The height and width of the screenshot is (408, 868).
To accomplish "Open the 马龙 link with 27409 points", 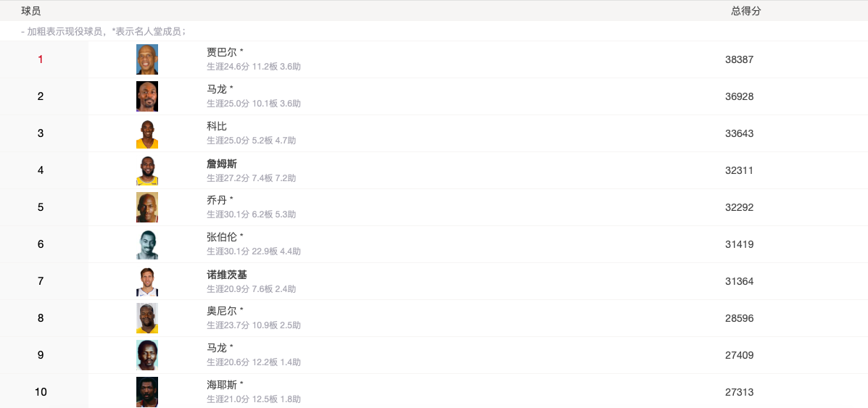I will [x=216, y=348].
